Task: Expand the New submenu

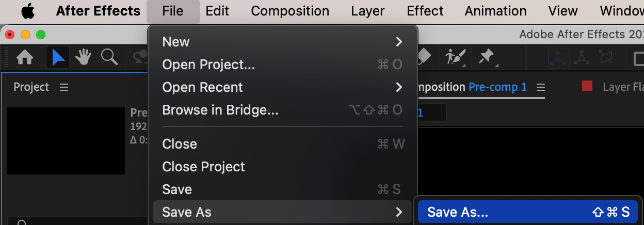Action: pyautogui.click(x=282, y=42)
